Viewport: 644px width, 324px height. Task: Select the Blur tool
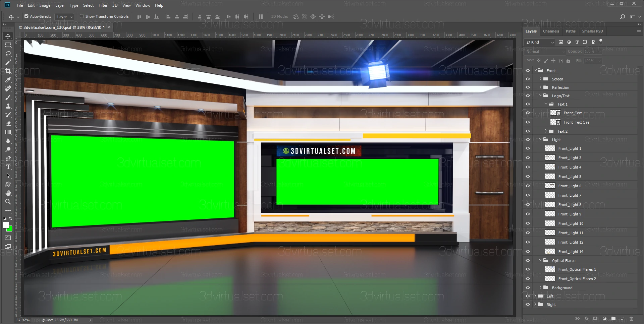point(8,141)
